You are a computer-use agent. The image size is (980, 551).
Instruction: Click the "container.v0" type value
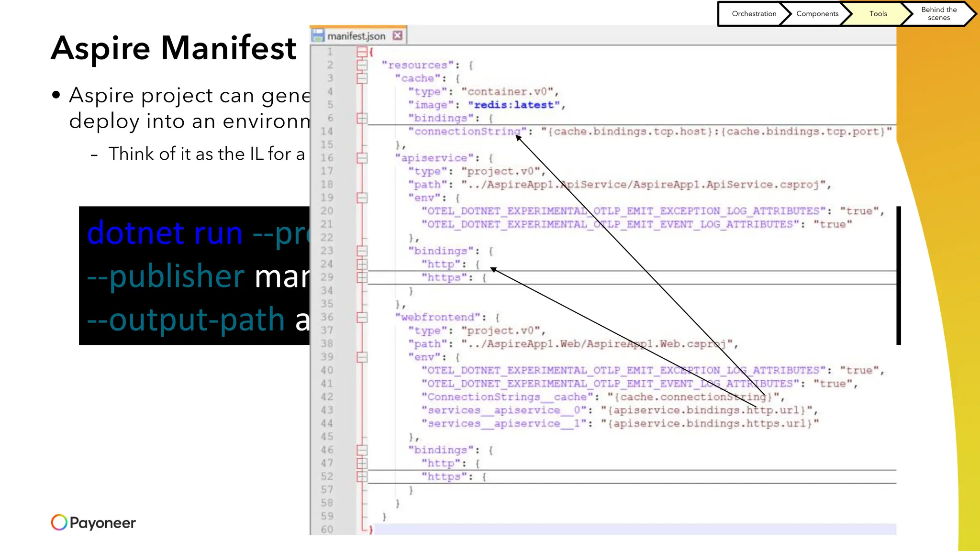coord(507,91)
